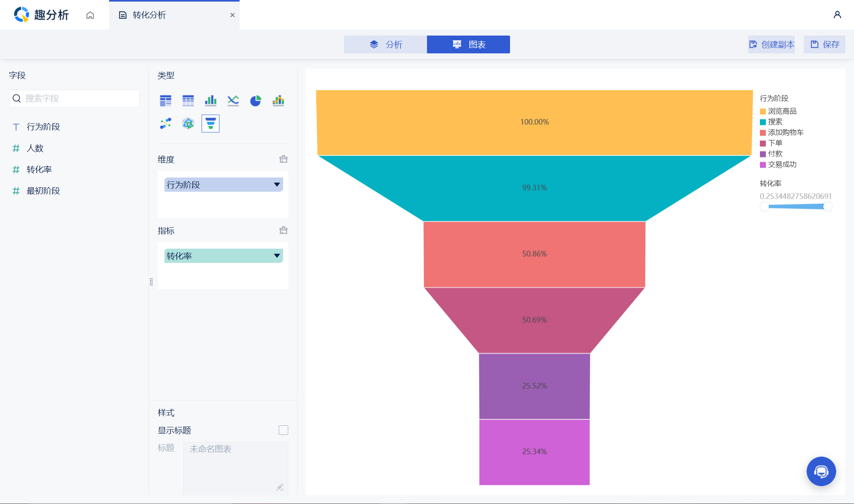Click the 转化率 range slider right handle

(x=827, y=206)
